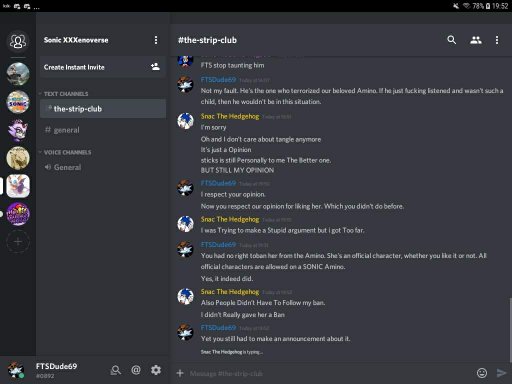Collapse the VOICE CHANNELS category
Viewport: 512px width, 384px height.
click(x=65, y=152)
